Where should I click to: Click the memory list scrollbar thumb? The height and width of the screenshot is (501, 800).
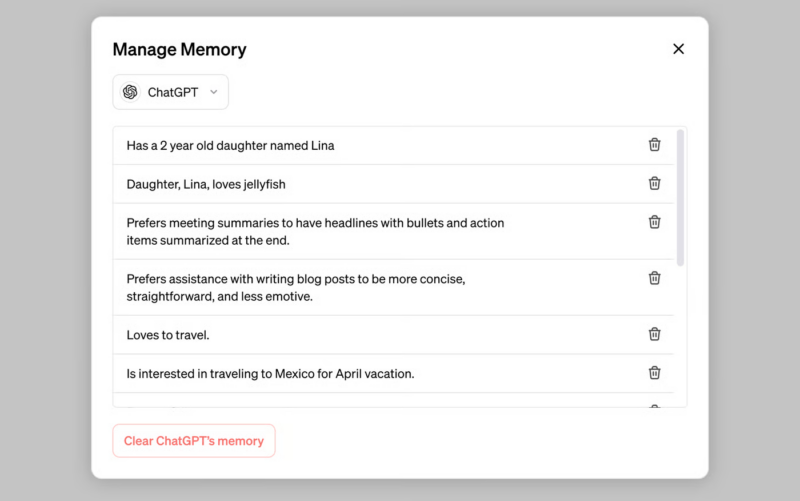tap(680, 198)
